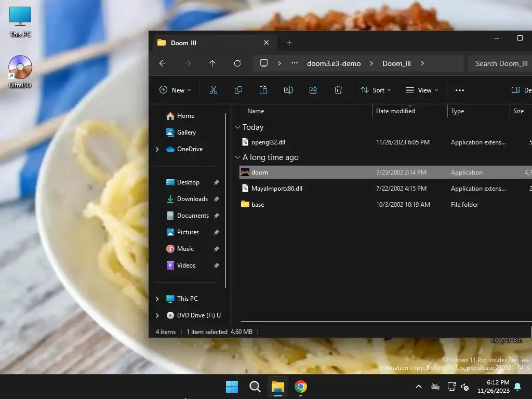This screenshot has height=399, width=532.
Task: Unpin Documents from Quick access
Action: point(217,216)
